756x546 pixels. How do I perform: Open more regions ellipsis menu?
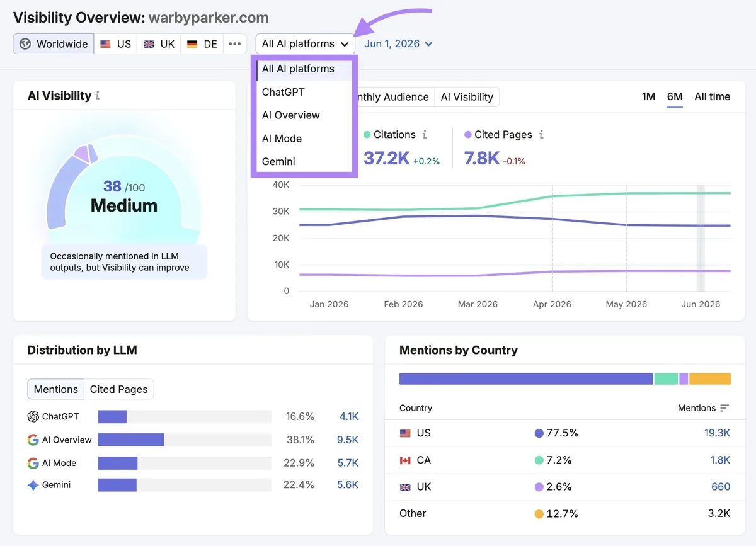(234, 44)
